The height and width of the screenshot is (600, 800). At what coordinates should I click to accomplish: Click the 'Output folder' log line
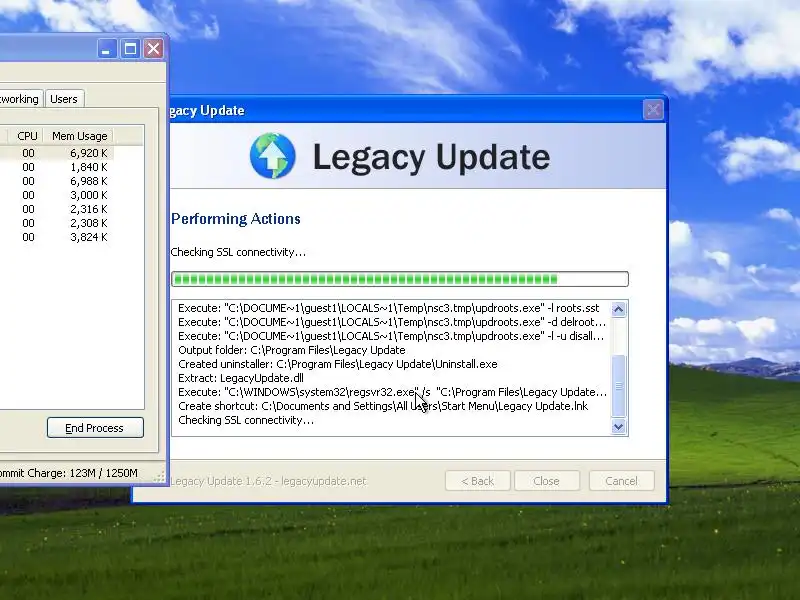point(292,350)
